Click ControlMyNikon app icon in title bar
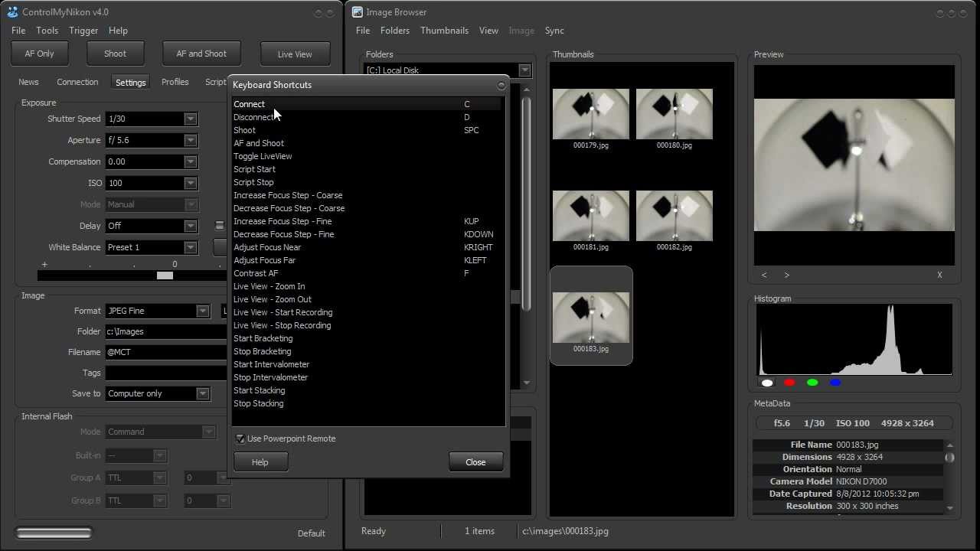This screenshot has height=551, width=980. point(12,12)
